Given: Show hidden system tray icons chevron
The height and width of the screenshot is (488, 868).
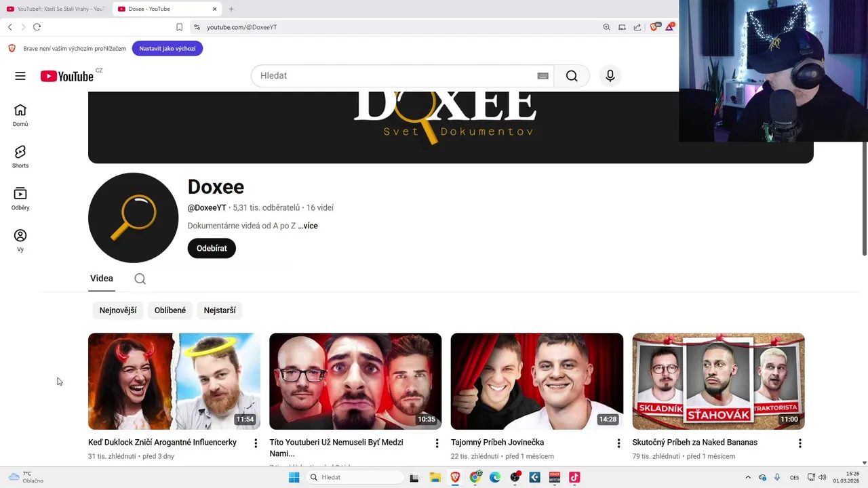Looking at the screenshot, I should click(748, 477).
